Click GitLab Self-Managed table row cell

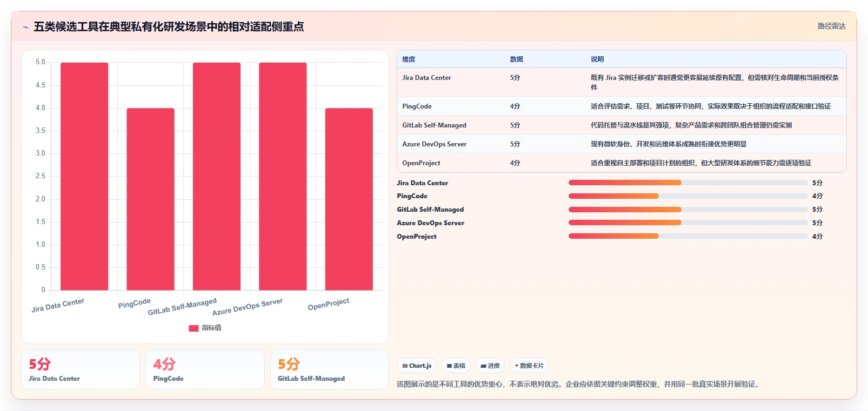[x=434, y=125]
